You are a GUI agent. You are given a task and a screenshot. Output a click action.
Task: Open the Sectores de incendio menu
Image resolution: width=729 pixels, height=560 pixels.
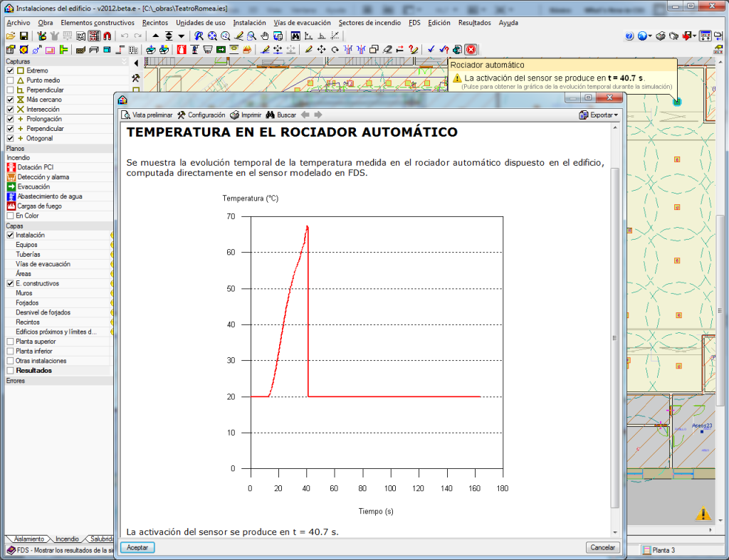coord(370,23)
